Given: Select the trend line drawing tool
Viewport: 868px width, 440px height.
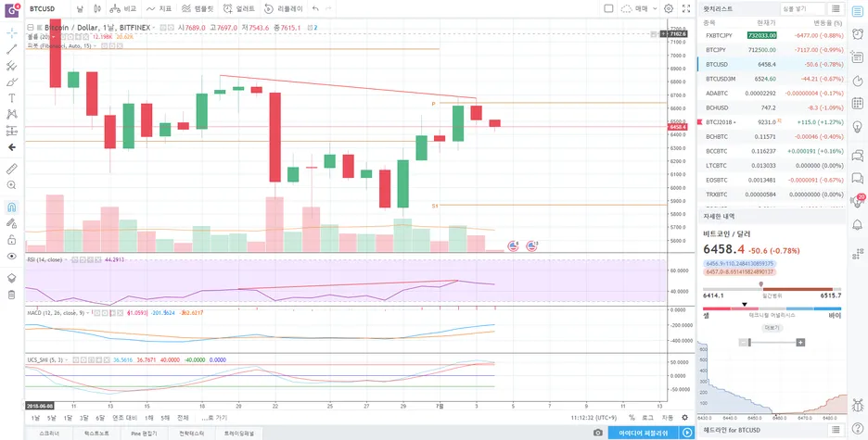Looking at the screenshot, I should click(12, 49).
